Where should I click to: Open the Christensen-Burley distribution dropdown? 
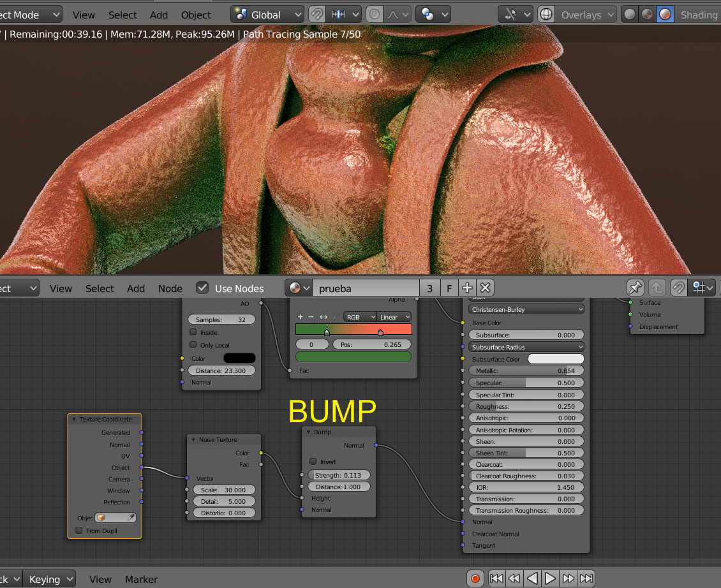pos(526,309)
